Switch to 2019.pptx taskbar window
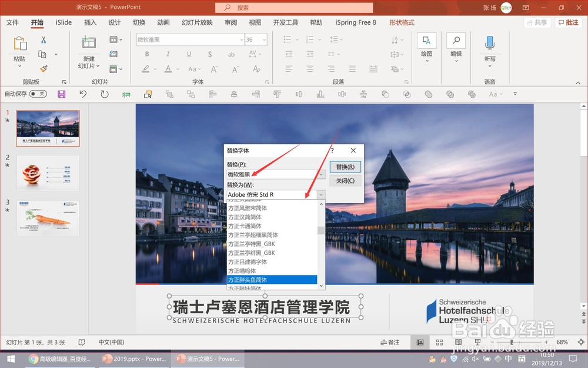The height and width of the screenshot is (368, 588). tap(134, 359)
